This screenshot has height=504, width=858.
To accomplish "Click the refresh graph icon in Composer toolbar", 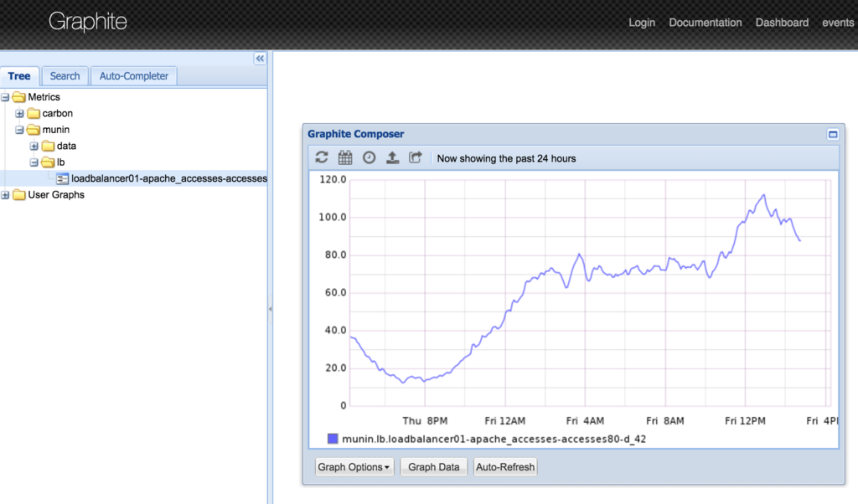I will tap(322, 157).
